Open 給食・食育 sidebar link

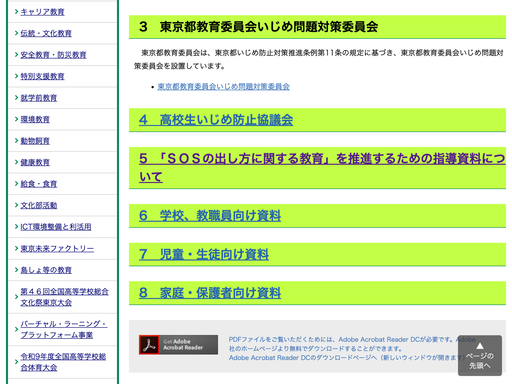coord(39,184)
